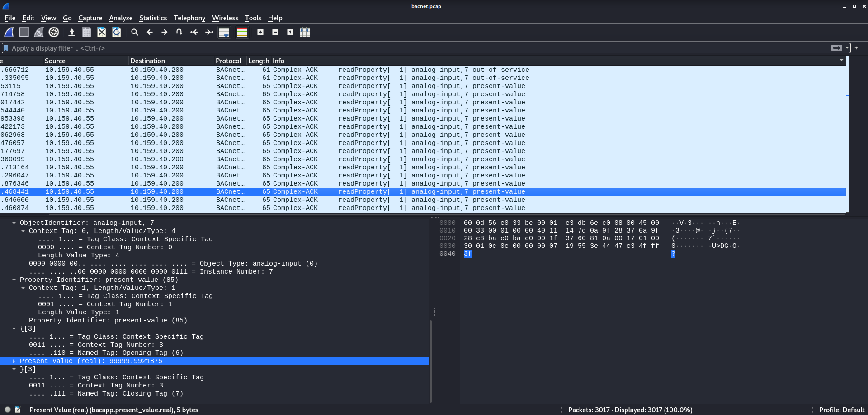The height and width of the screenshot is (415, 868).
Task: Open the Edit menu
Action: (28, 18)
